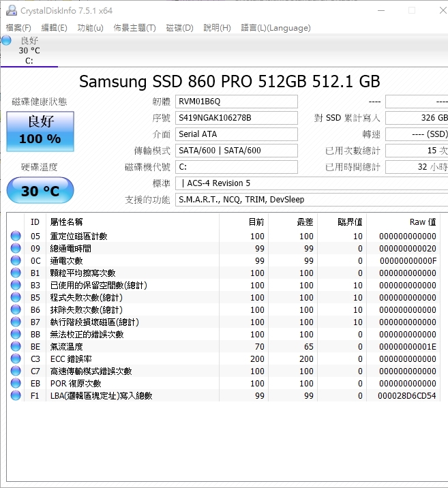Click status orb in row 05 重定位磁區計數
The height and width of the screenshot is (488, 448).
click(x=16, y=236)
